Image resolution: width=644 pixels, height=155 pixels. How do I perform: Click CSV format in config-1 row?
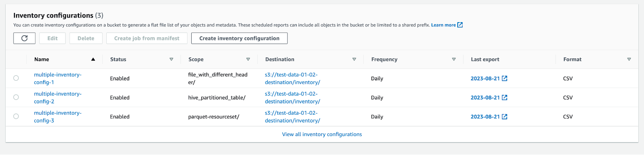pyautogui.click(x=568, y=78)
